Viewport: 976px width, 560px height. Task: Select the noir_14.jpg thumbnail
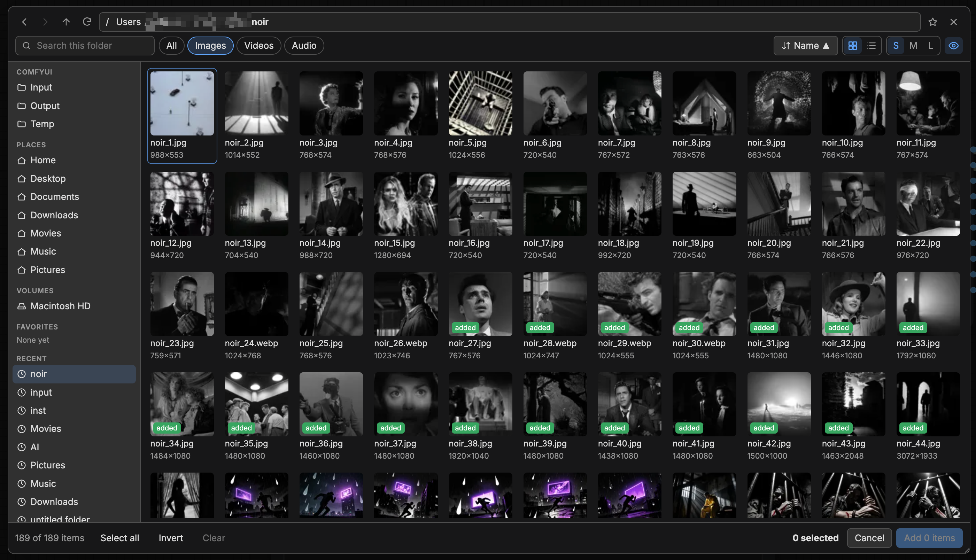pyautogui.click(x=331, y=203)
